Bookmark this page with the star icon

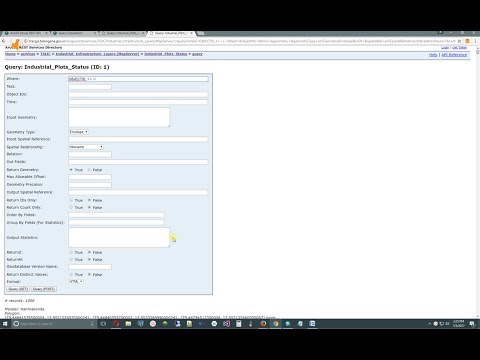[459, 41]
